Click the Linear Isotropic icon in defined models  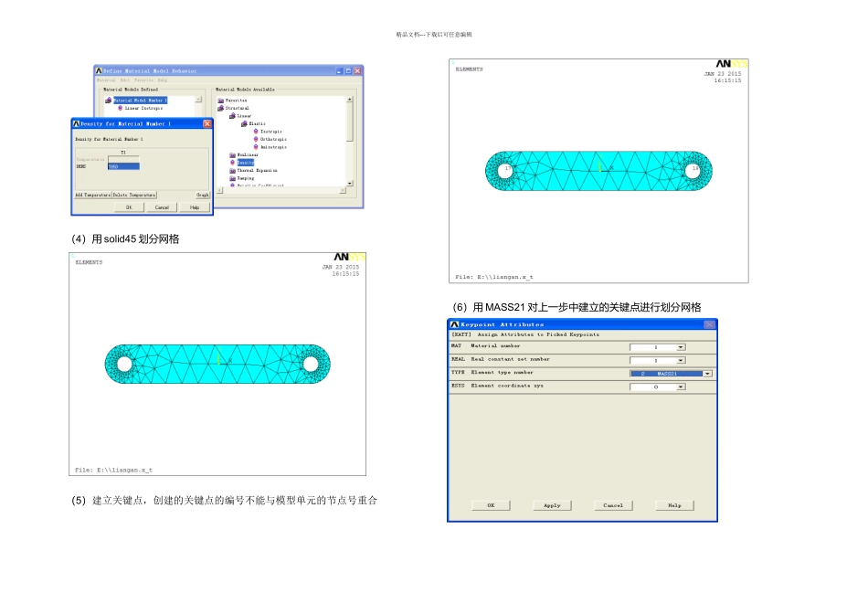121,108
